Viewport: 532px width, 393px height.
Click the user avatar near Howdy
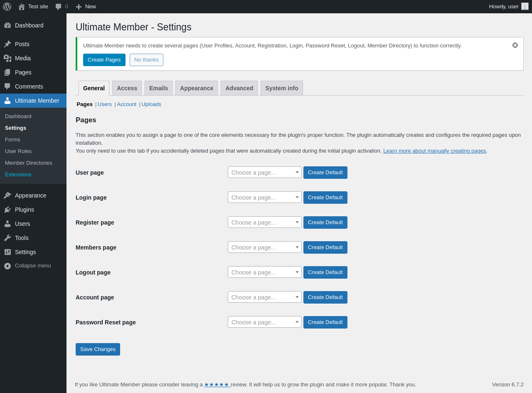[x=525, y=6]
